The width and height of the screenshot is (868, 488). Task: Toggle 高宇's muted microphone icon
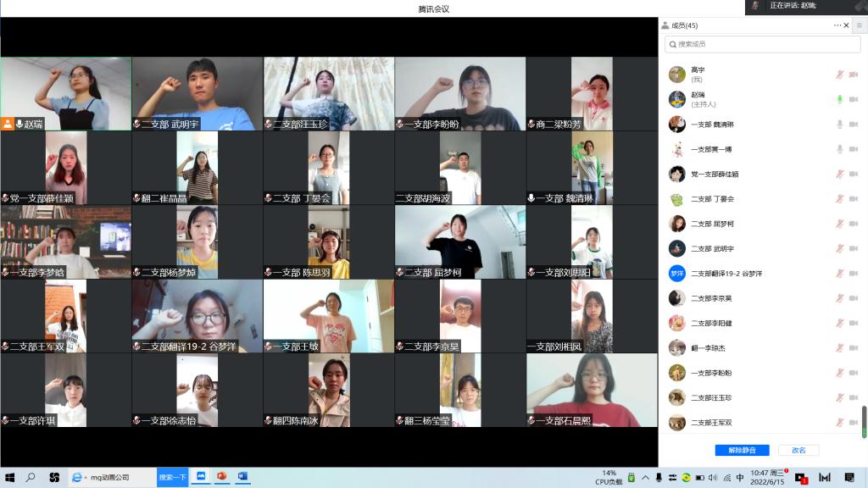click(x=840, y=75)
